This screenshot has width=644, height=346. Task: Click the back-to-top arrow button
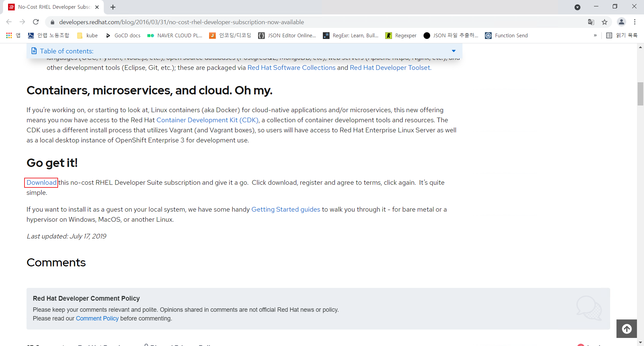(x=627, y=329)
